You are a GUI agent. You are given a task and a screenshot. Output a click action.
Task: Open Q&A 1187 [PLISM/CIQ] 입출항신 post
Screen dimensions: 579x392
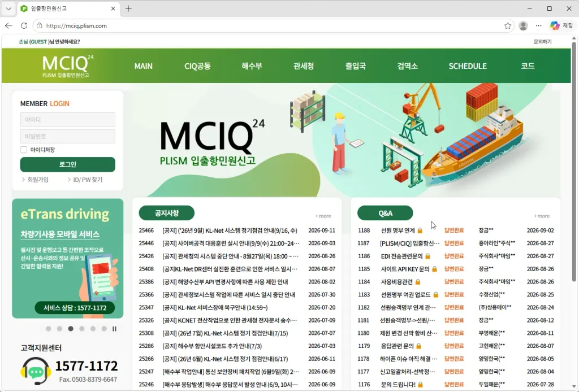tap(410, 243)
